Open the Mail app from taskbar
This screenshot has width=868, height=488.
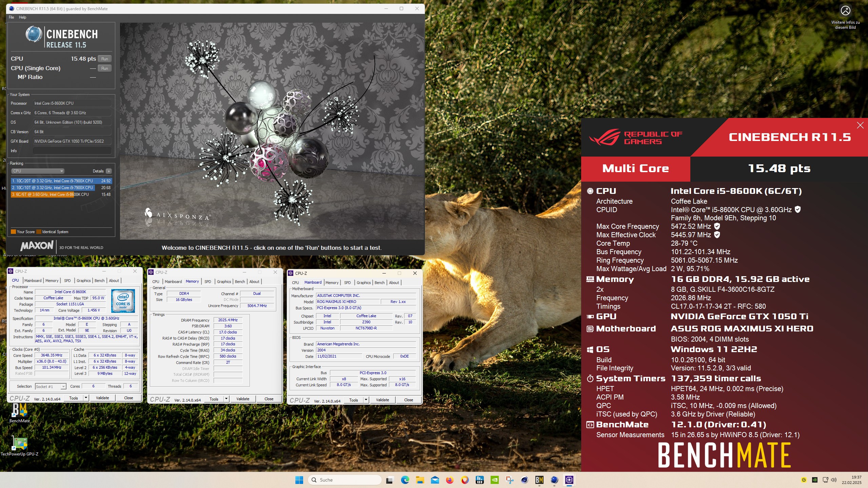(x=435, y=480)
